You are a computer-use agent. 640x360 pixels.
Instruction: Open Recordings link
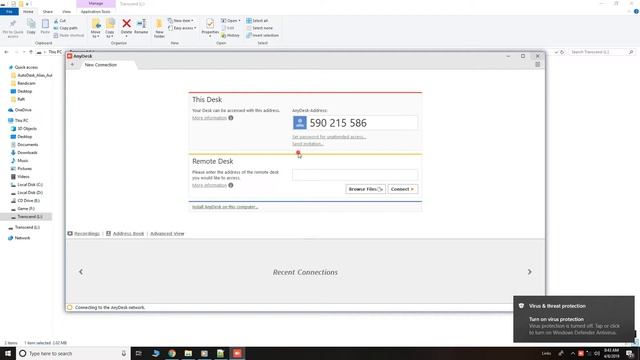[x=87, y=233]
